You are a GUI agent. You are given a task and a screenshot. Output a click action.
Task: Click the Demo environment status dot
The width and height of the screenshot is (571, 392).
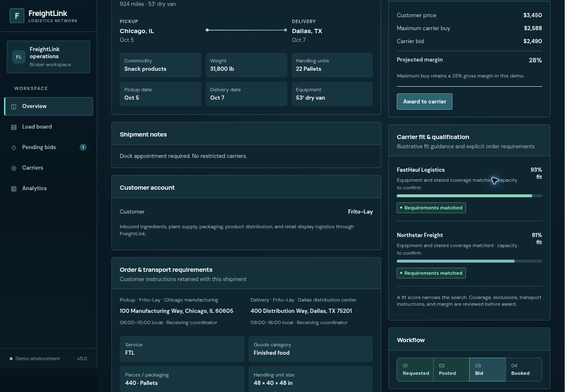pyautogui.click(x=11, y=358)
